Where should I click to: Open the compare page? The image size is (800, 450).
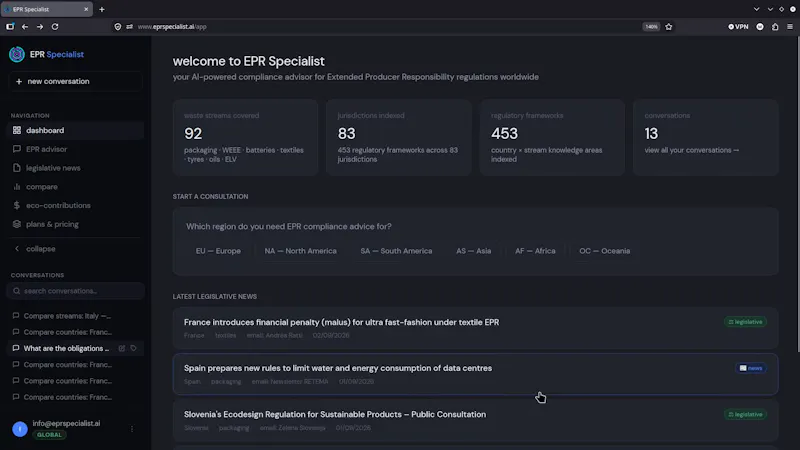[x=75, y=187]
